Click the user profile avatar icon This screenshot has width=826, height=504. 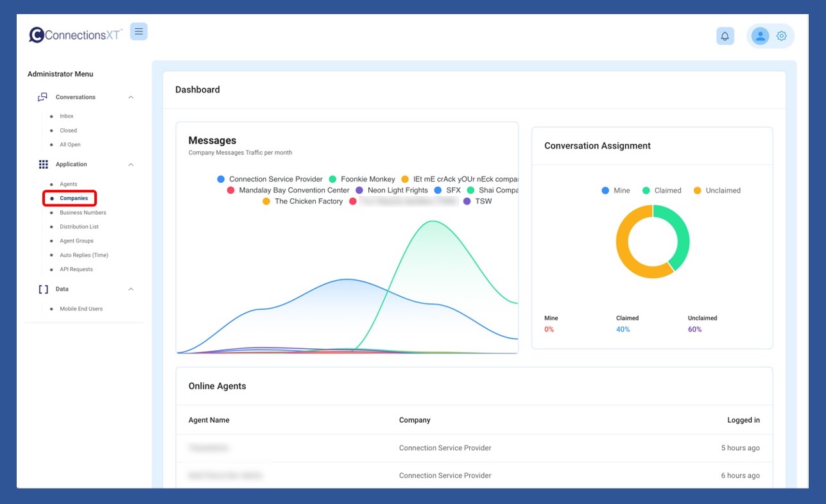[x=760, y=37]
